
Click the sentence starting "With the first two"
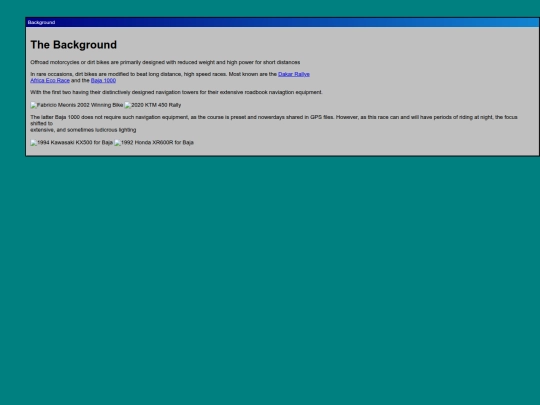[176, 92]
